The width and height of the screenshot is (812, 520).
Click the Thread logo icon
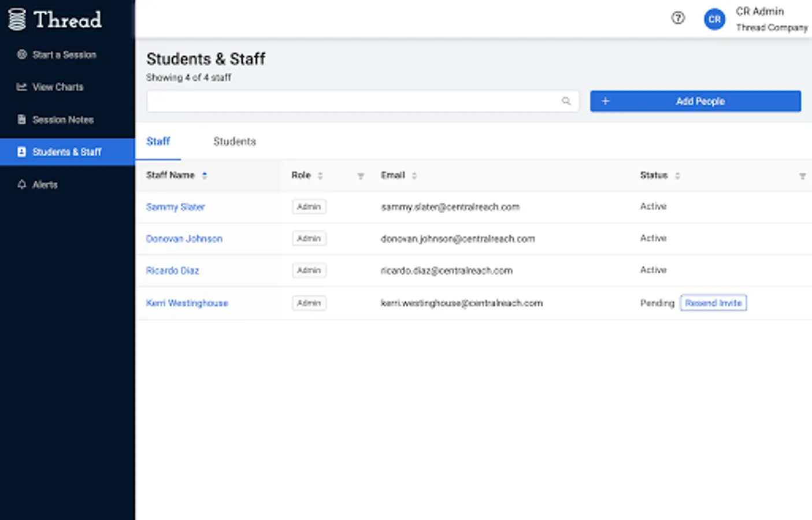[17, 19]
